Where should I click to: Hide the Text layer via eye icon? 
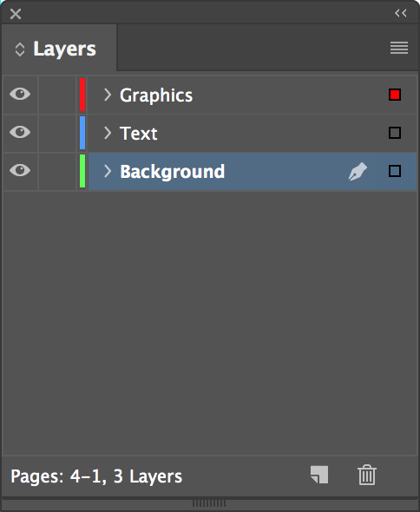click(20, 132)
